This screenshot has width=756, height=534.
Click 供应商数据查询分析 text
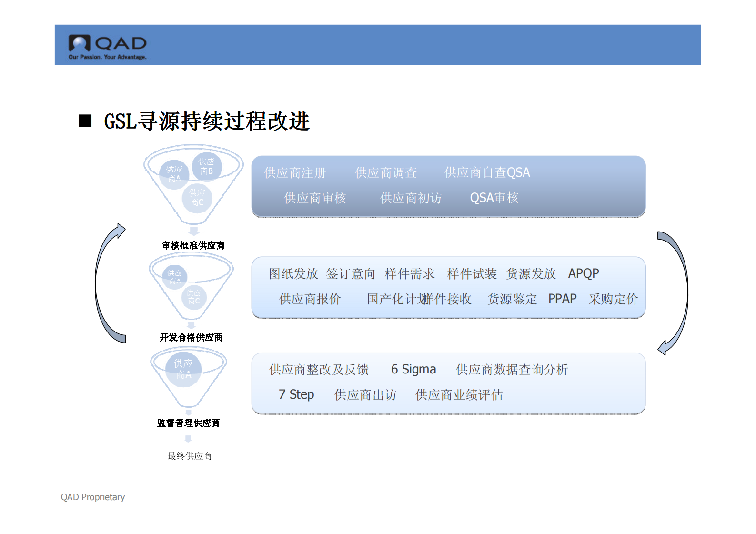[512, 369]
